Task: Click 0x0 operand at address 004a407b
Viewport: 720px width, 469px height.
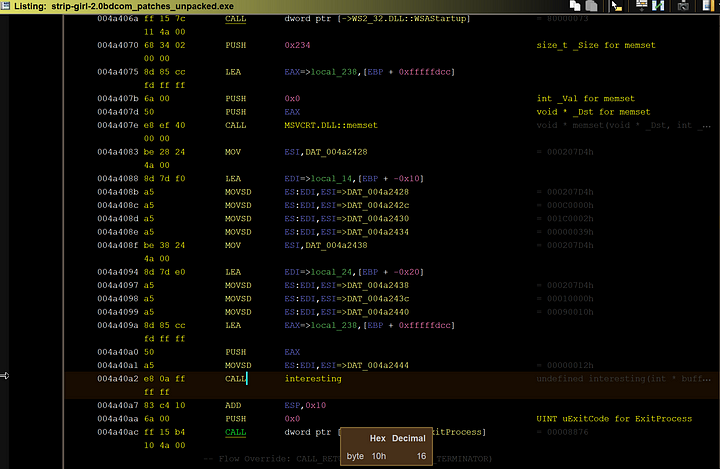Action: [292, 98]
